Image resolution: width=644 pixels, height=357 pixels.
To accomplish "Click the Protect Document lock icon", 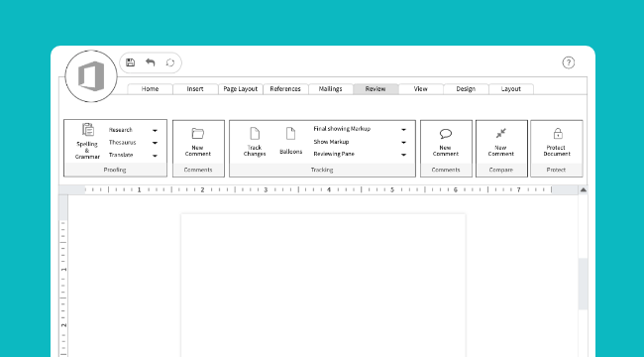I will click(558, 134).
